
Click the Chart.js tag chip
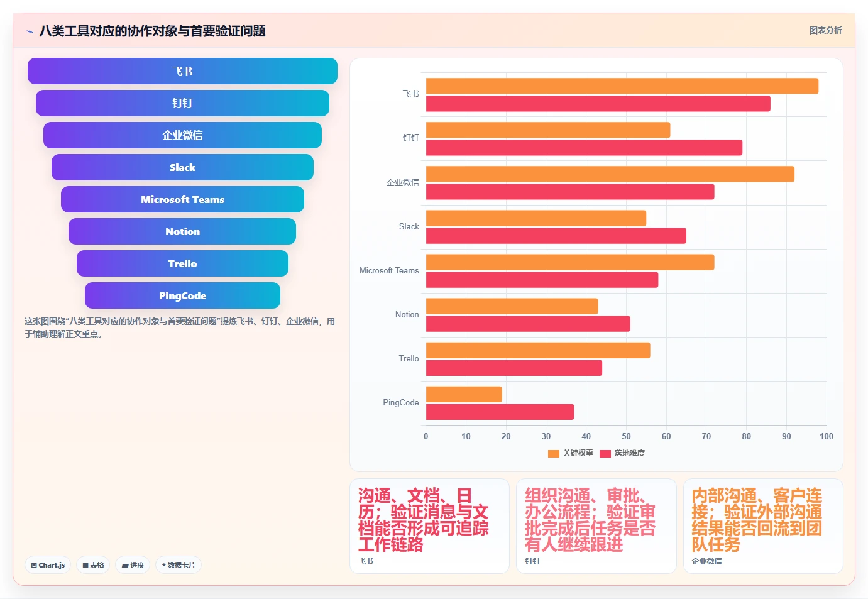(48, 565)
